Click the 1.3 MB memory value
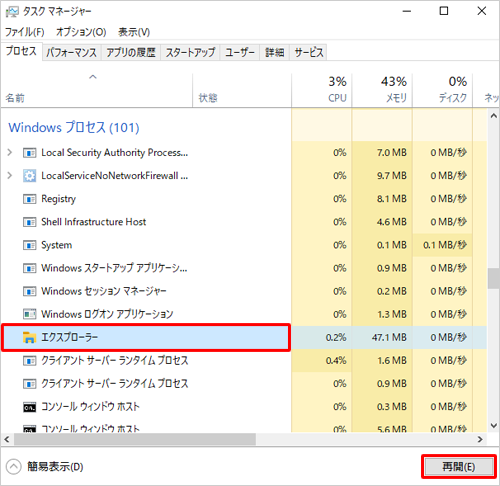 click(392, 314)
